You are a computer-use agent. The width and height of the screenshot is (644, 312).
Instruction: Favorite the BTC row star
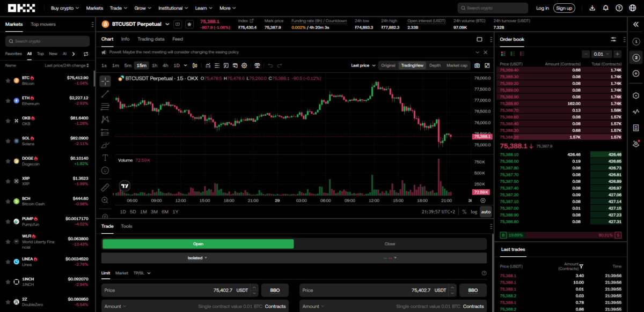8,80
